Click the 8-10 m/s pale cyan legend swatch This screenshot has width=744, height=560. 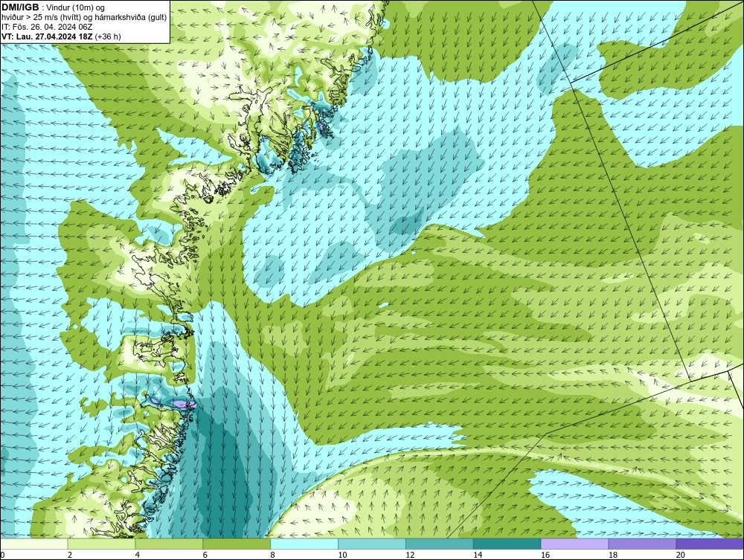[304, 544]
